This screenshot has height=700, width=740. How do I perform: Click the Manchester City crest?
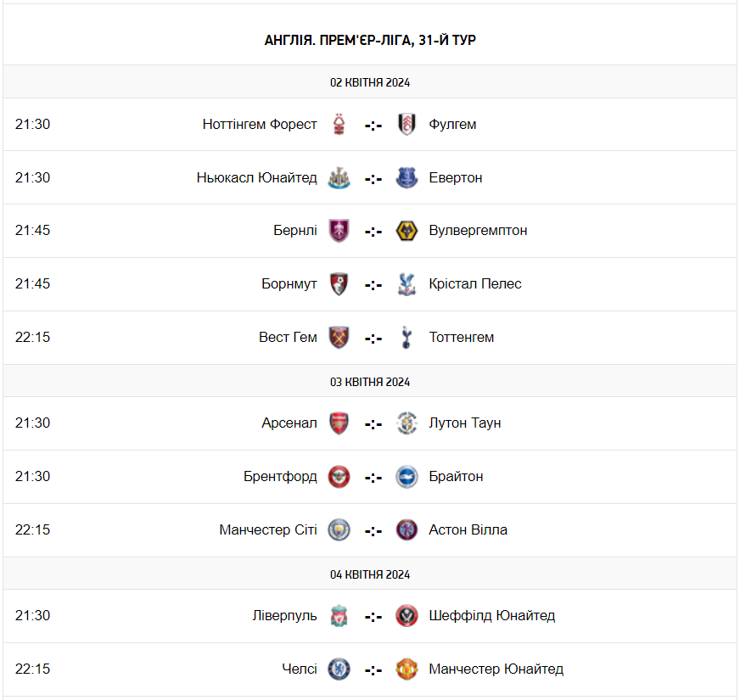coord(339,530)
